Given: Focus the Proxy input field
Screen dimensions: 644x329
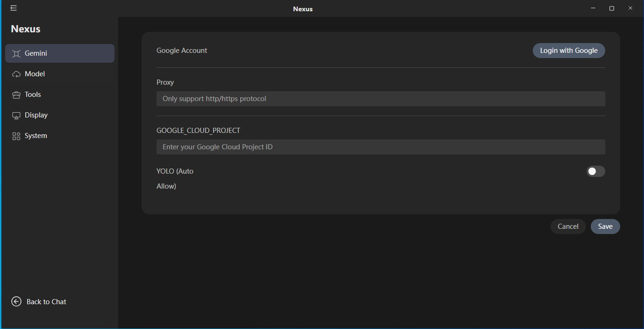Looking at the screenshot, I should pyautogui.click(x=381, y=99).
